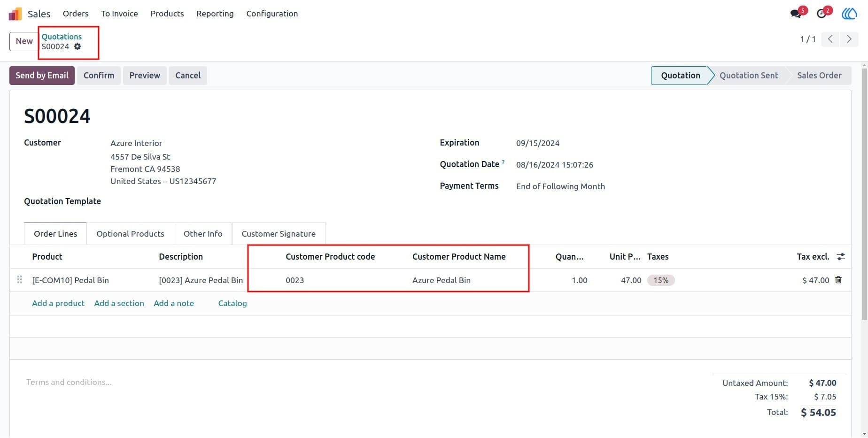Switch to the Optional Products tab
This screenshot has width=868, height=438.
(130, 234)
